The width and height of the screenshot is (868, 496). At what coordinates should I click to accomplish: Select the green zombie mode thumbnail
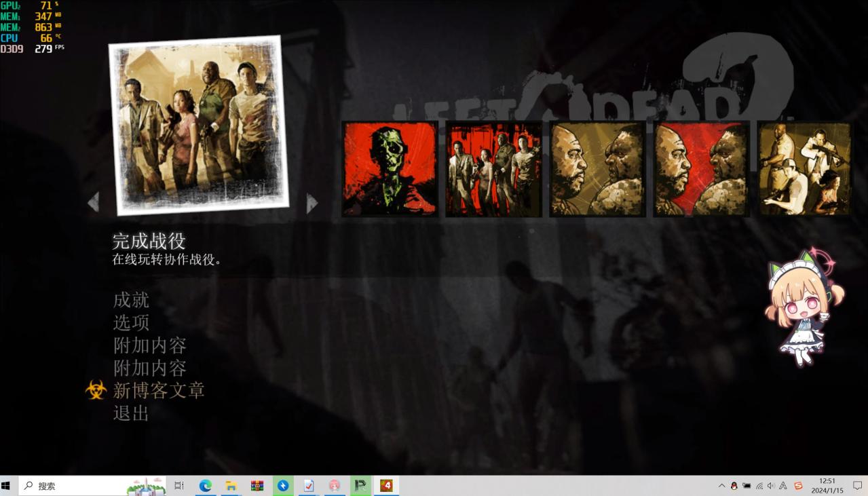pyautogui.click(x=390, y=169)
